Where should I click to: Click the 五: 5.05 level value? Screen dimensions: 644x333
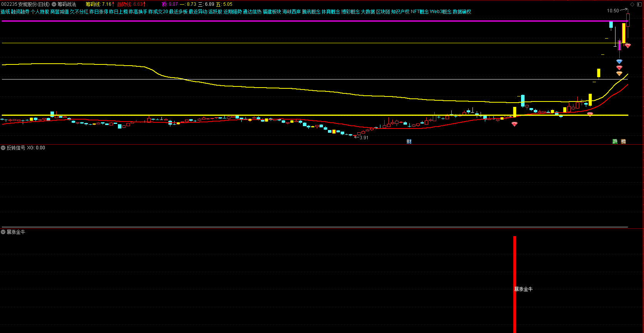pyautogui.click(x=224, y=4)
